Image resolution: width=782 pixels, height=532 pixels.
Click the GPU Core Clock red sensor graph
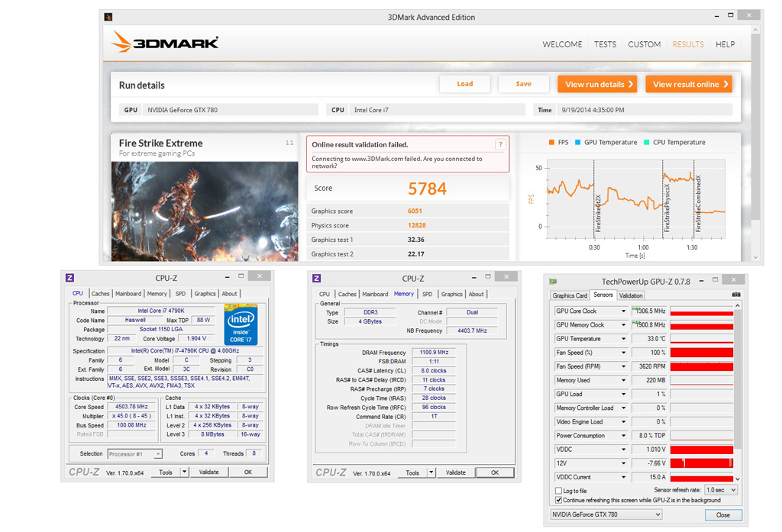coord(701,311)
